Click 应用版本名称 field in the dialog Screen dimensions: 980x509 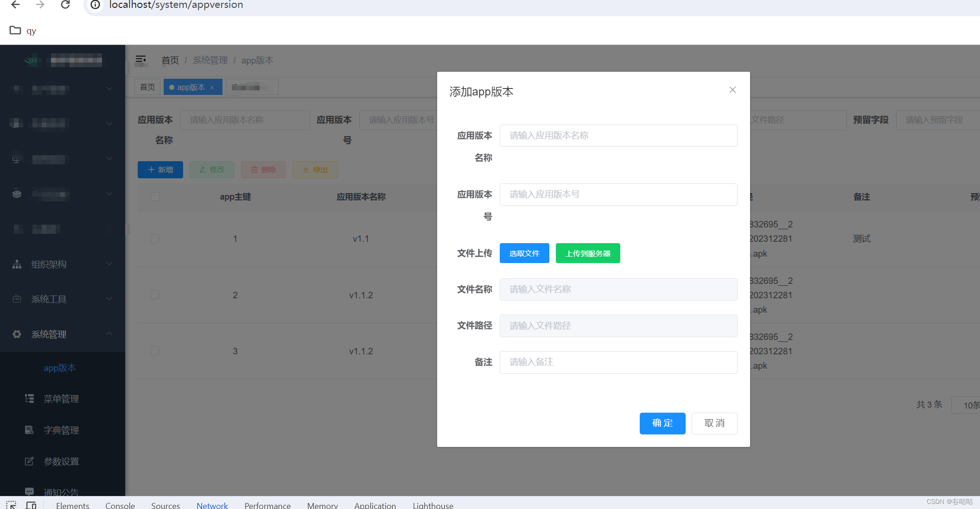coord(618,136)
